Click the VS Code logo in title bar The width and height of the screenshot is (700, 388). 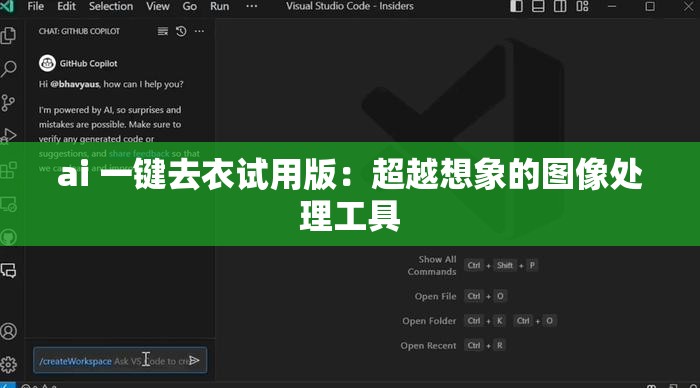[x=7, y=6]
